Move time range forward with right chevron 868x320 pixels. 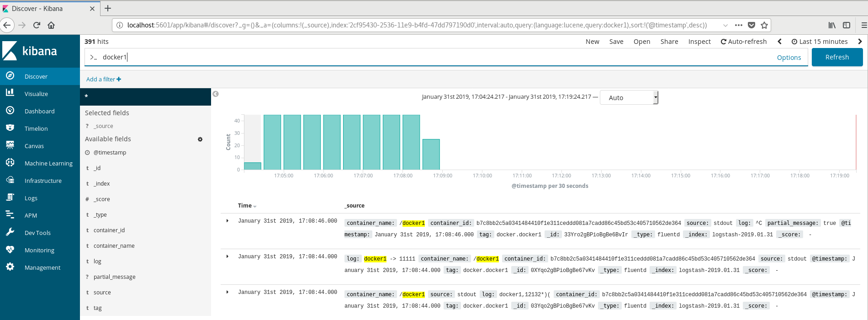(860, 42)
